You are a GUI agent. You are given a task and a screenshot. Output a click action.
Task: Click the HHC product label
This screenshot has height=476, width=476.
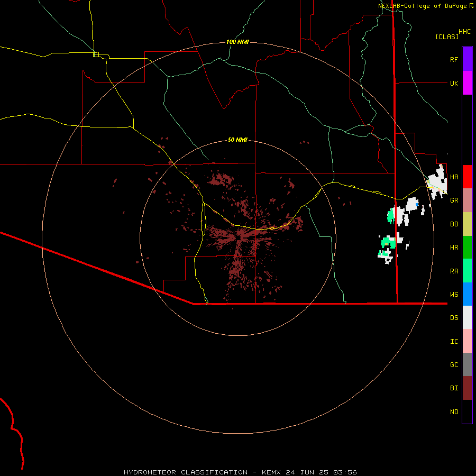point(465,32)
